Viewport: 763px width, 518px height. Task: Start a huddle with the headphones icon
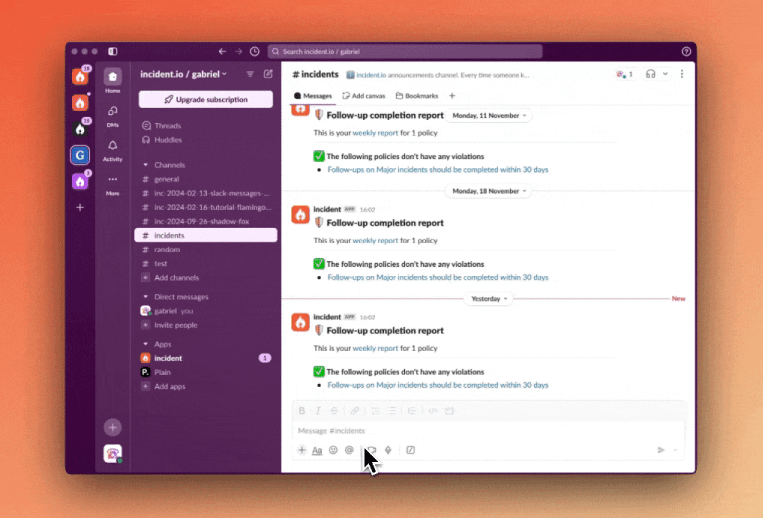tap(651, 74)
